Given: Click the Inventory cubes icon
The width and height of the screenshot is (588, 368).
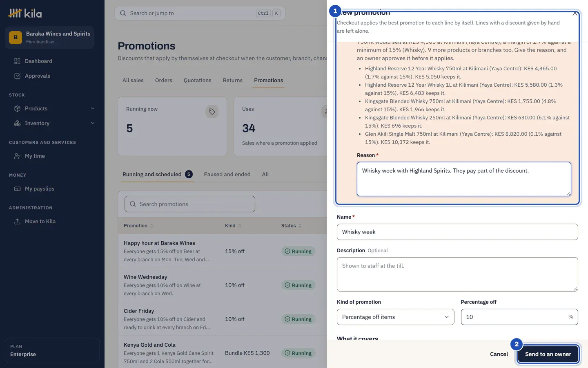Looking at the screenshot, I should (17, 123).
